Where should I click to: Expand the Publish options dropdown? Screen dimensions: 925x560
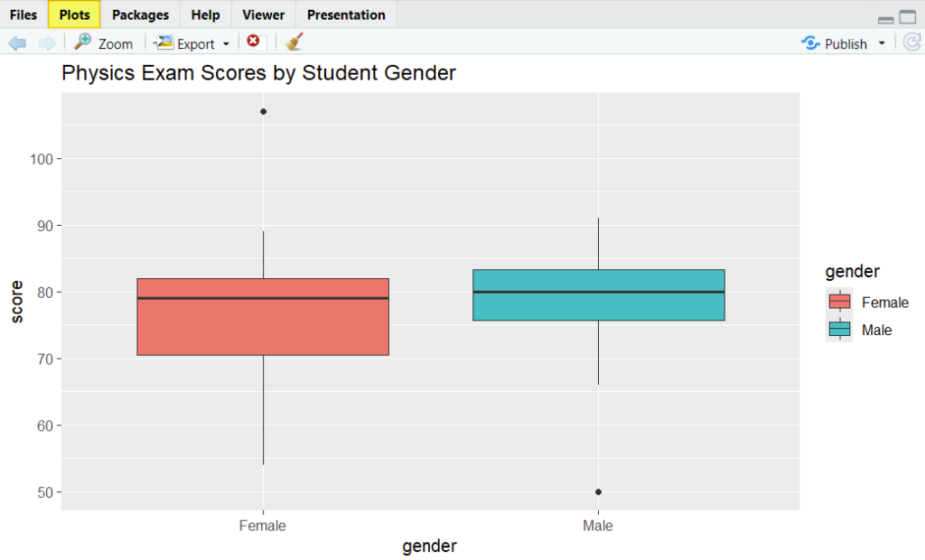(x=882, y=42)
